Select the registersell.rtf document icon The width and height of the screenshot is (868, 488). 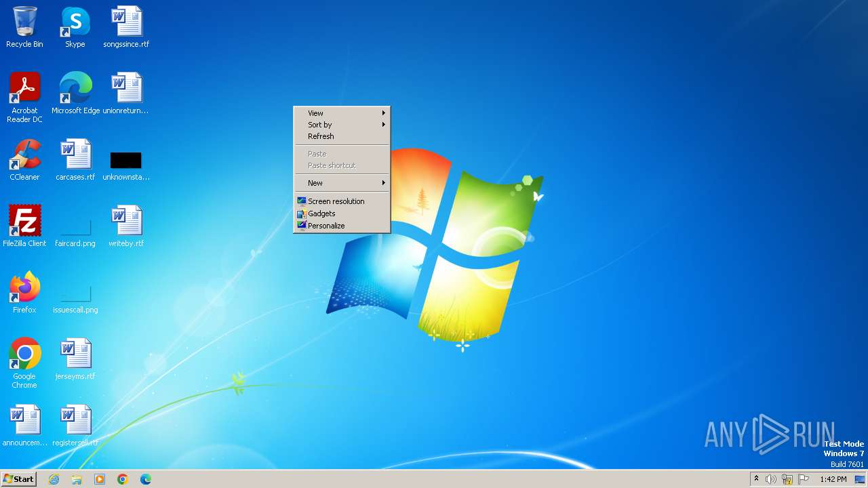coord(75,426)
